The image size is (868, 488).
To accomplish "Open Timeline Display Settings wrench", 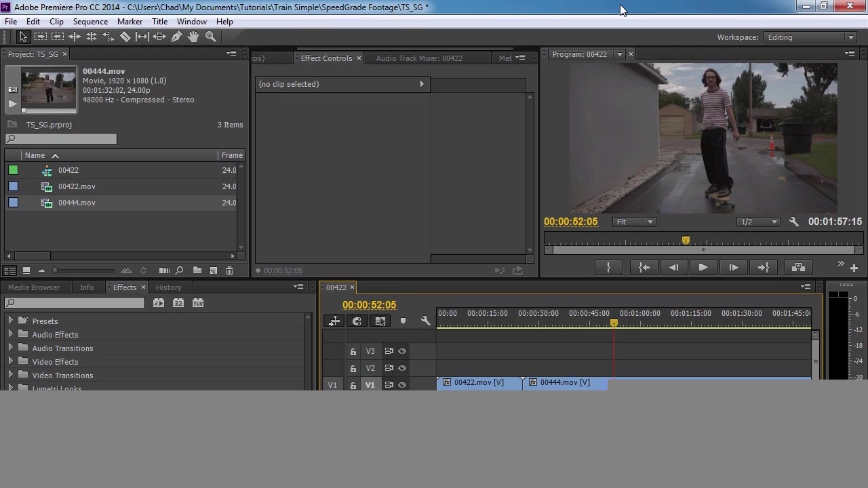I will click(426, 321).
